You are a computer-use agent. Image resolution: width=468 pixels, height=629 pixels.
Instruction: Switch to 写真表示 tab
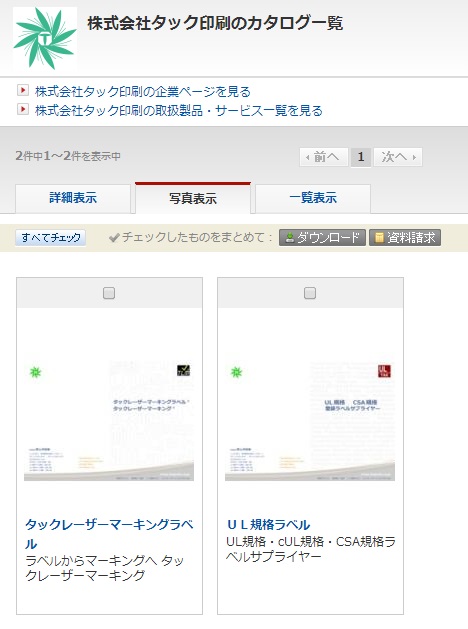193,198
